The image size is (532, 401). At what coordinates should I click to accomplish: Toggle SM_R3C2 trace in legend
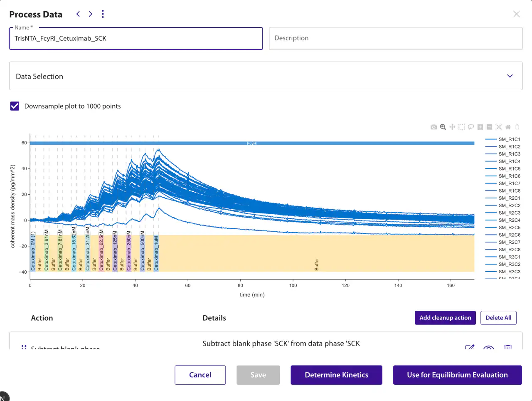(x=503, y=264)
